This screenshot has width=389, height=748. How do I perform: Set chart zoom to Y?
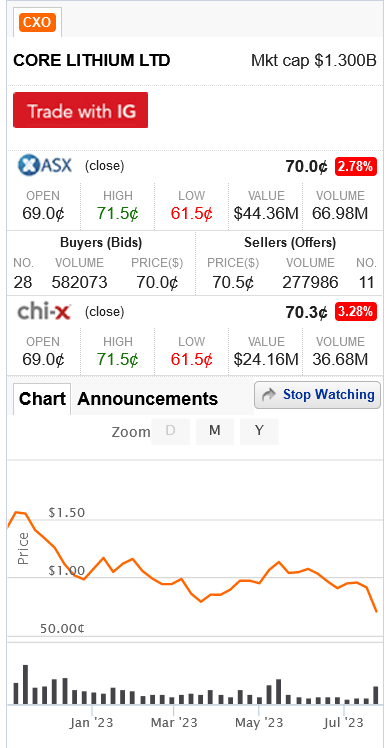click(x=259, y=431)
